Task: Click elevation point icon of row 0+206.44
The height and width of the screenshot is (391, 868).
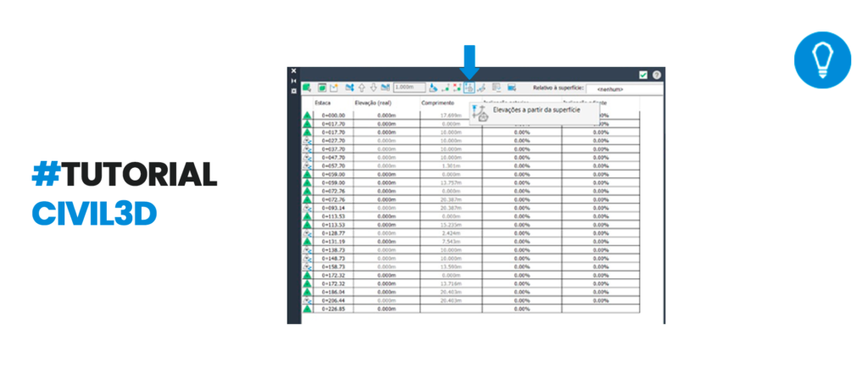Action: click(307, 299)
